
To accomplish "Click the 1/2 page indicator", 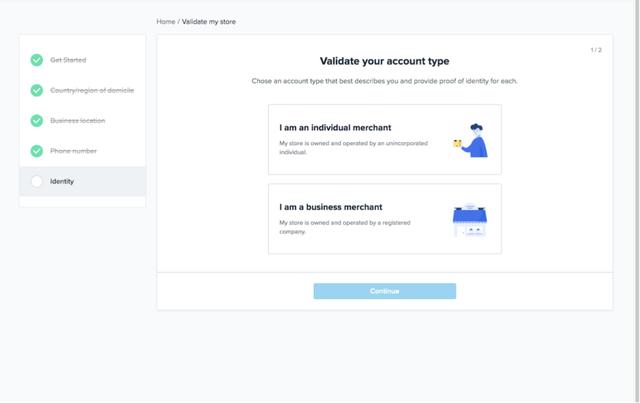I will [596, 50].
